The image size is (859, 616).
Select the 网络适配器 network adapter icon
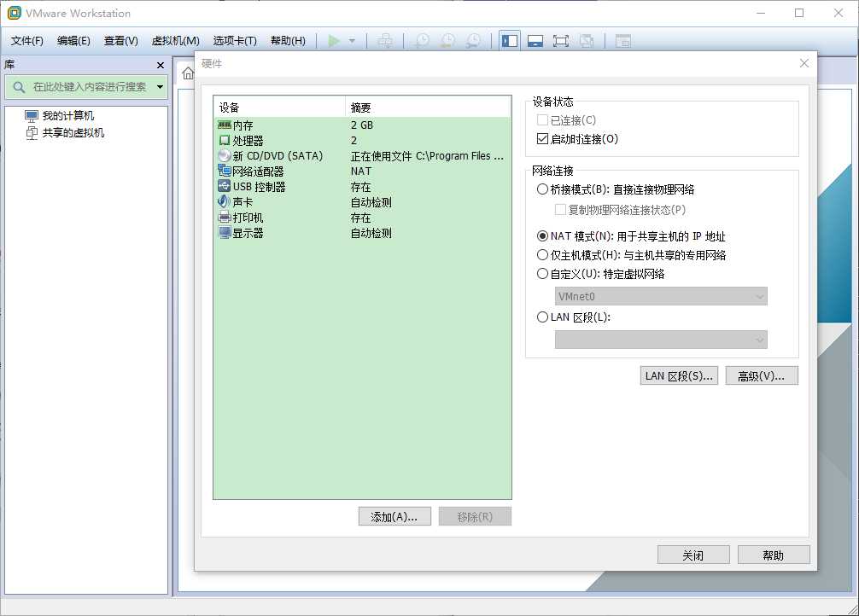224,171
